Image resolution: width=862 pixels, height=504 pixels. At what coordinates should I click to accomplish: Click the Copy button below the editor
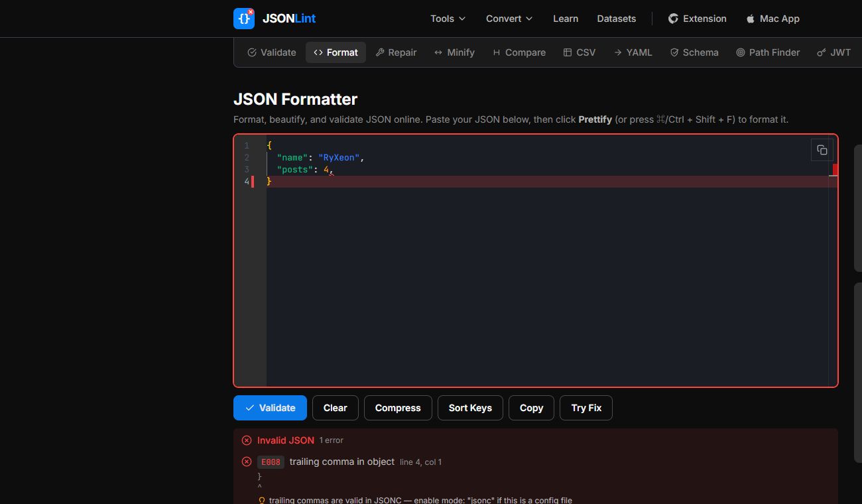tap(531, 408)
